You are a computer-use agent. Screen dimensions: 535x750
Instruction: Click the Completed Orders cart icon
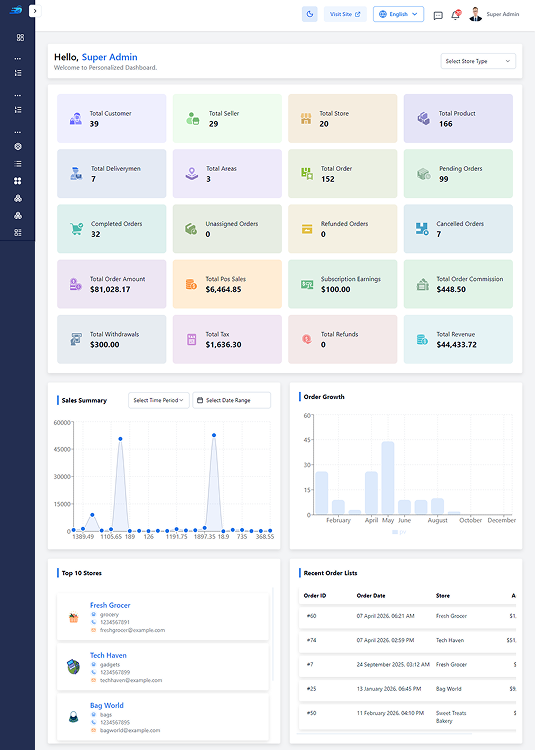tap(76, 229)
